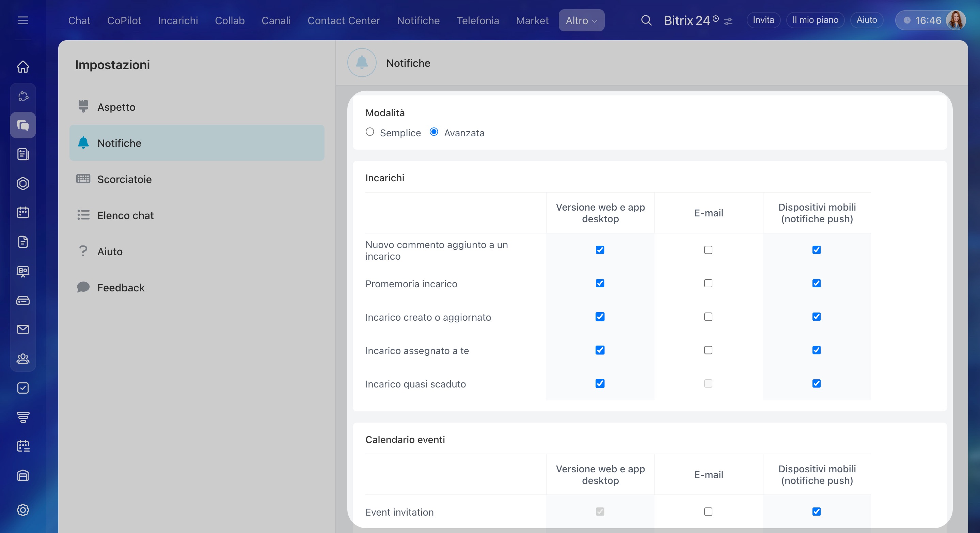Click the Il mio piano button
980x533 pixels.
point(815,20)
